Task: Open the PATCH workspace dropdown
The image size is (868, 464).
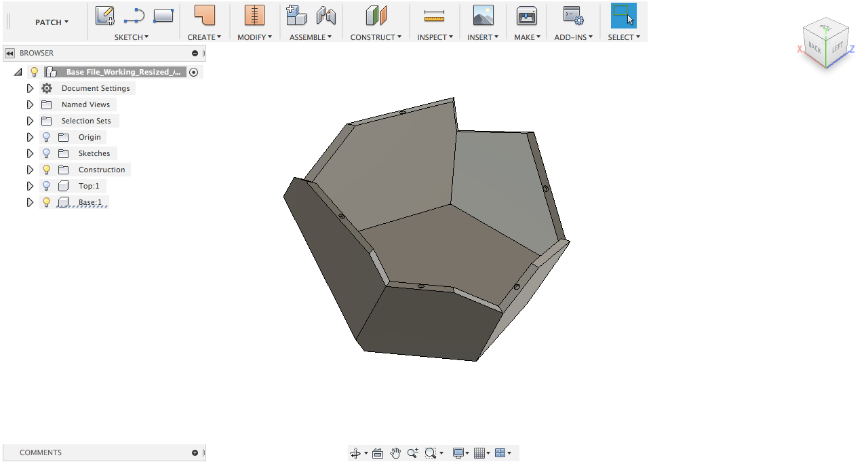Action: coord(52,22)
